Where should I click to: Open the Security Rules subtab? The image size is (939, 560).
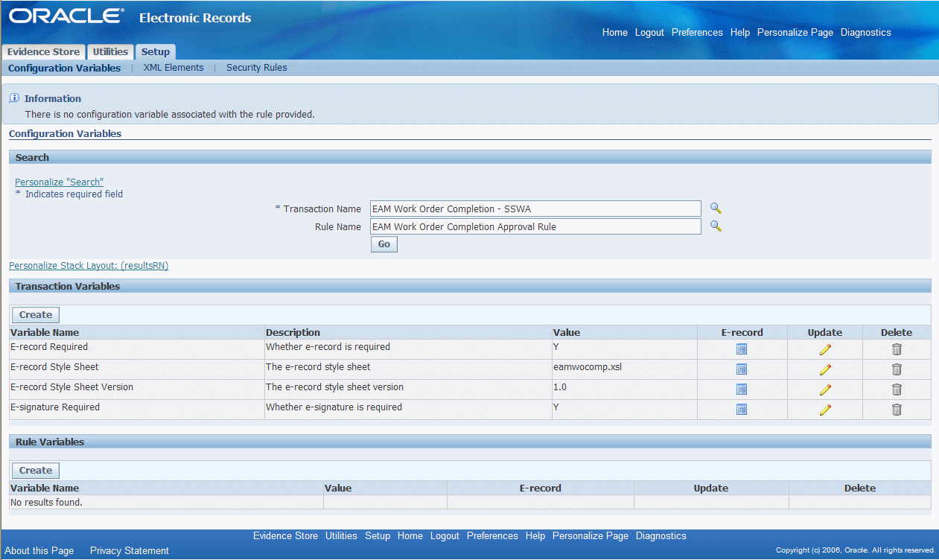coord(257,68)
